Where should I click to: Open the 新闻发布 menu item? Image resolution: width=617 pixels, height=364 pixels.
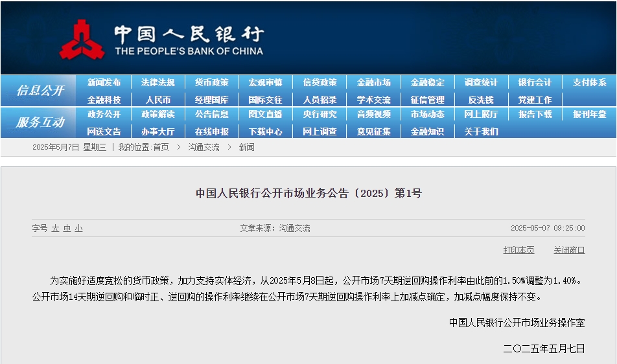click(104, 83)
